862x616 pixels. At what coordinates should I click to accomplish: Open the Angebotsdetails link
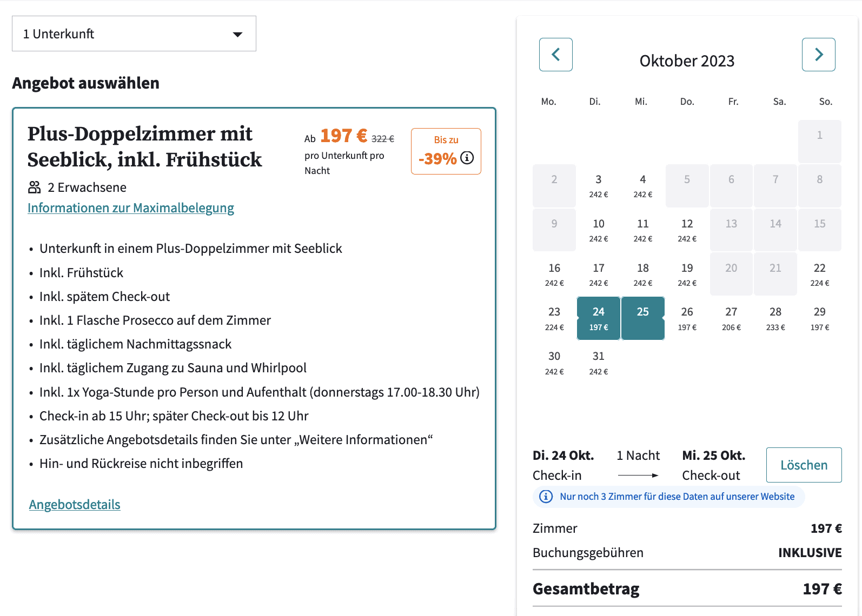pyautogui.click(x=75, y=505)
